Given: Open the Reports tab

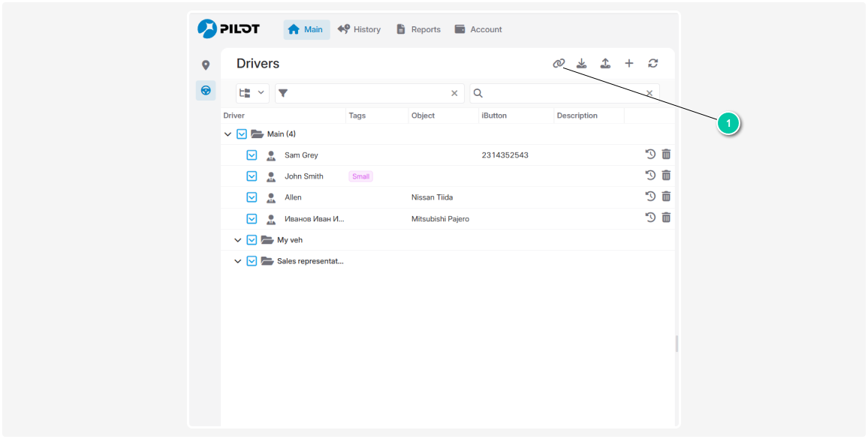Looking at the screenshot, I should (x=418, y=29).
